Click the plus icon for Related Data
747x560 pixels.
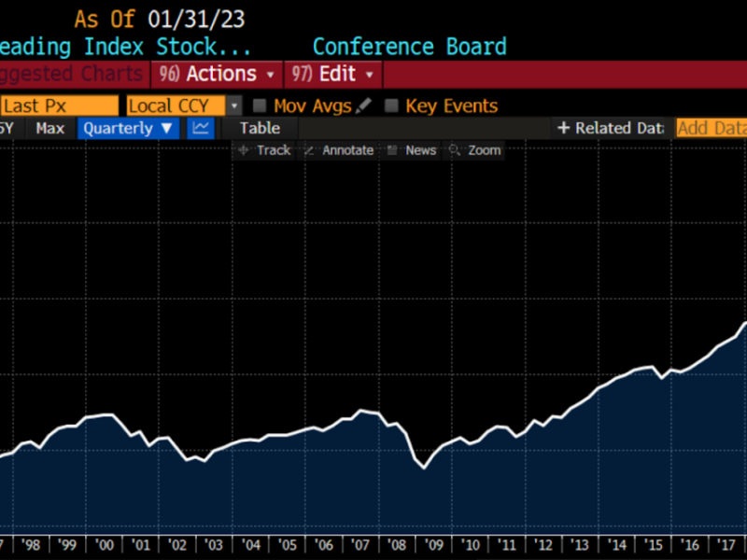tap(563, 129)
